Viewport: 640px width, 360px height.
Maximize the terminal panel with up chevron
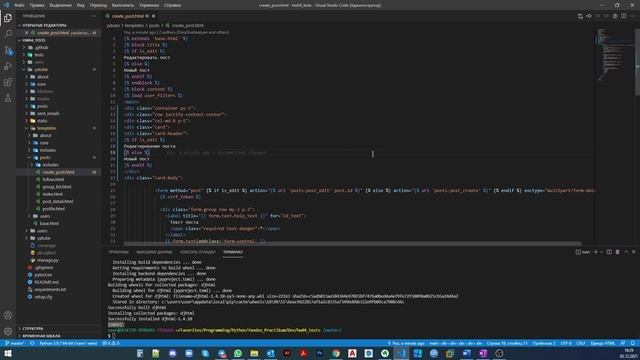626,252
